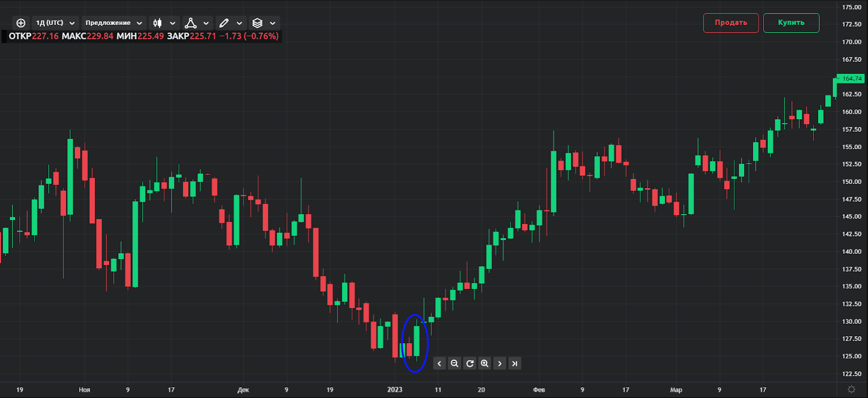This screenshot has height=398, width=868.
Task: Click the add symbol plus icon
Action: tap(21, 23)
